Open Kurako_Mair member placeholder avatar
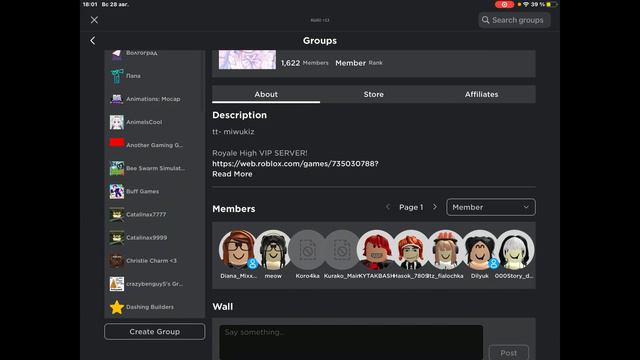Image resolution: width=640 pixels, height=360 pixels. (342, 250)
